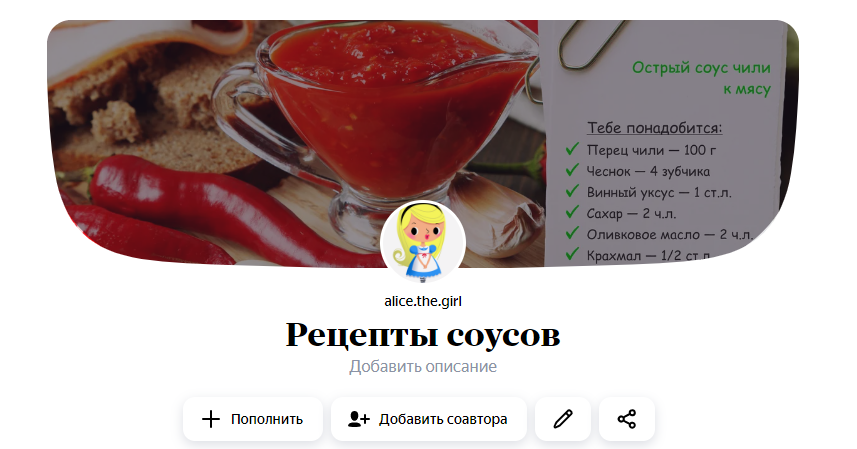857x449 pixels.
Task: Open the share icon button
Action: (626, 419)
